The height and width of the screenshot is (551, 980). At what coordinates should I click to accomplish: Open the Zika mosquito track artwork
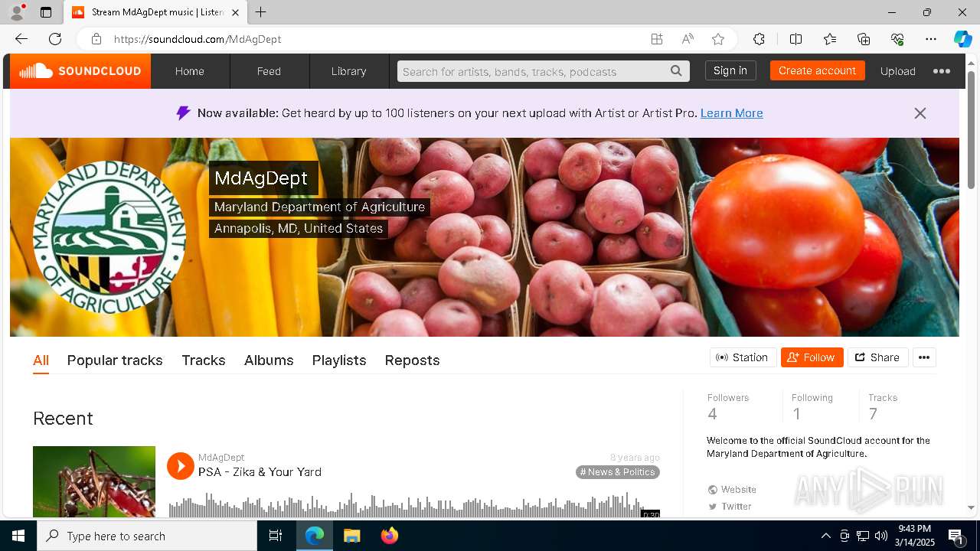tap(94, 481)
